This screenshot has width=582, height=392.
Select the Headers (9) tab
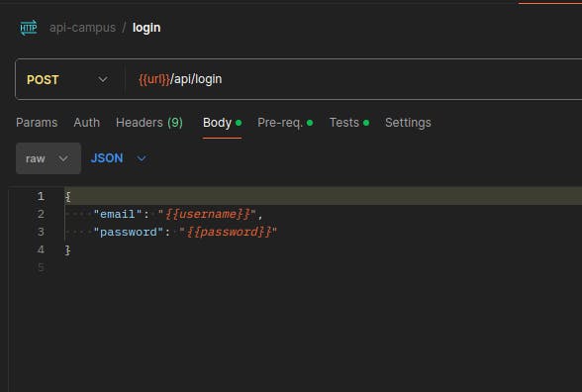[149, 123]
